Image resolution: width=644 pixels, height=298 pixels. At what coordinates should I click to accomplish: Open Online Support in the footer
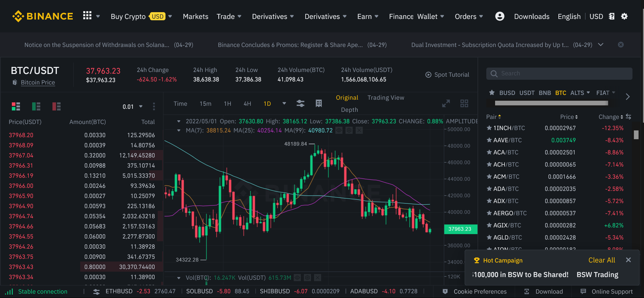coord(607,291)
